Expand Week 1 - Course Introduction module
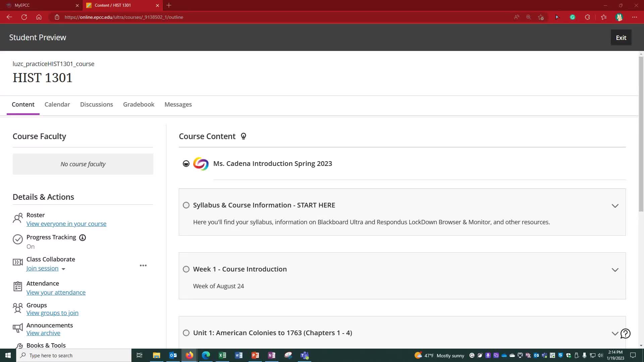 point(615,270)
